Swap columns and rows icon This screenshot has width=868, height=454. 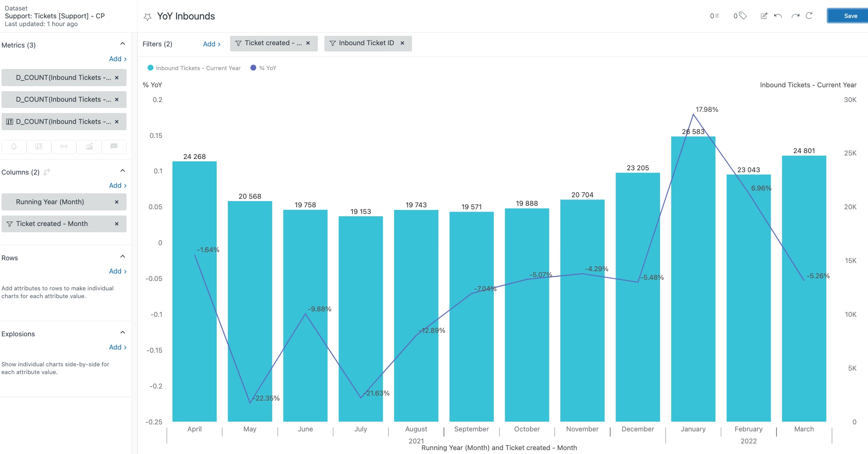pos(47,172)
